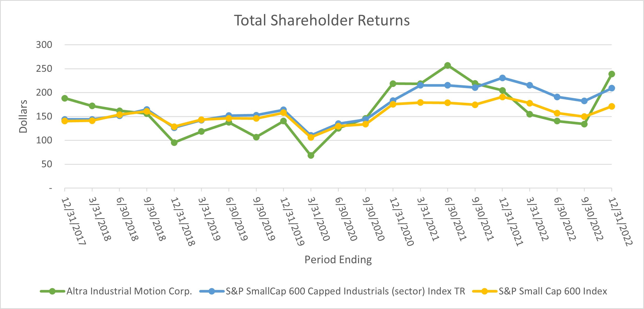Select the "Altra Industrial Motion Corp." legend label

pyautogui.click(x=129, y=291)
